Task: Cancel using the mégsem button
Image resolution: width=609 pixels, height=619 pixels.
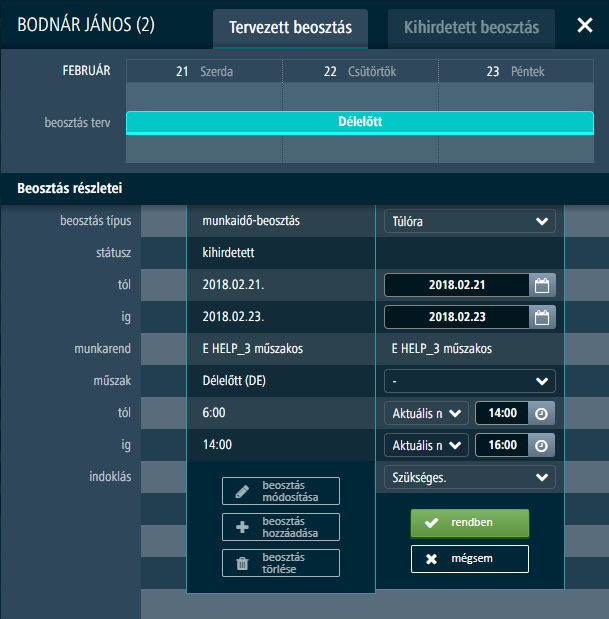Action: pos(470,559)
